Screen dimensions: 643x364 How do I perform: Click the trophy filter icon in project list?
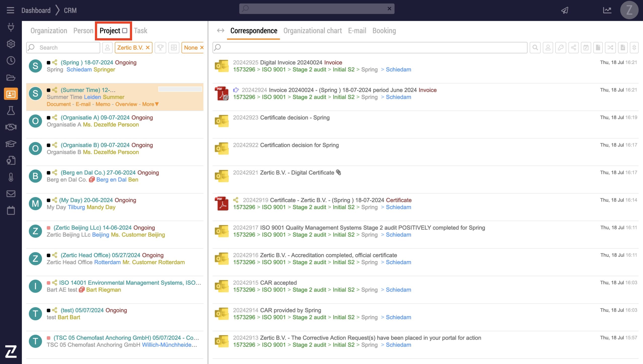[160, 48]
